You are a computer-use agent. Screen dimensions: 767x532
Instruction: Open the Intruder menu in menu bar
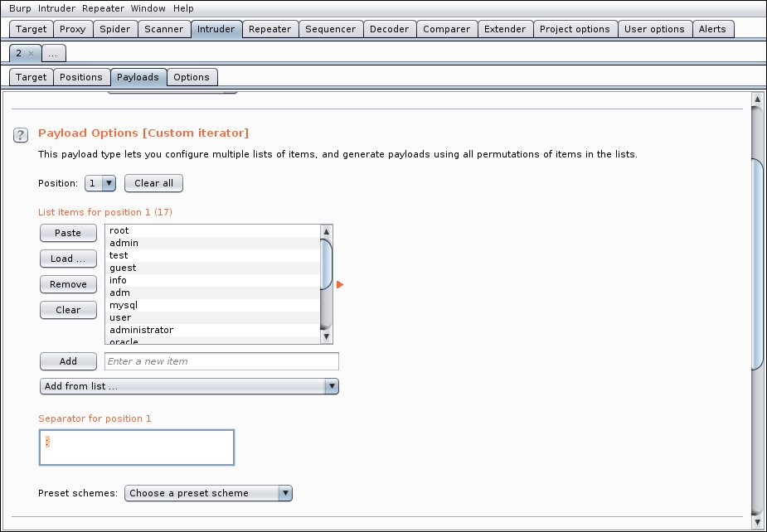(x=56, y=8)
